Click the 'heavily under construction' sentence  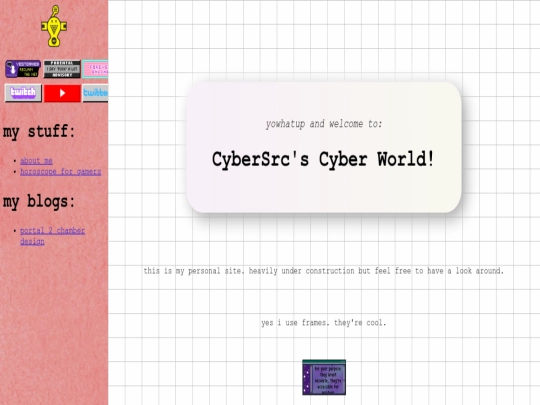coord(323,271)
